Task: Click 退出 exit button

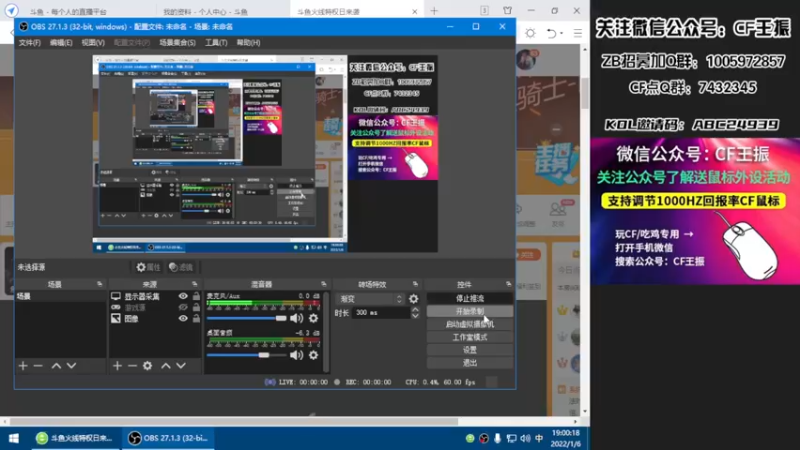Action: 470,363
